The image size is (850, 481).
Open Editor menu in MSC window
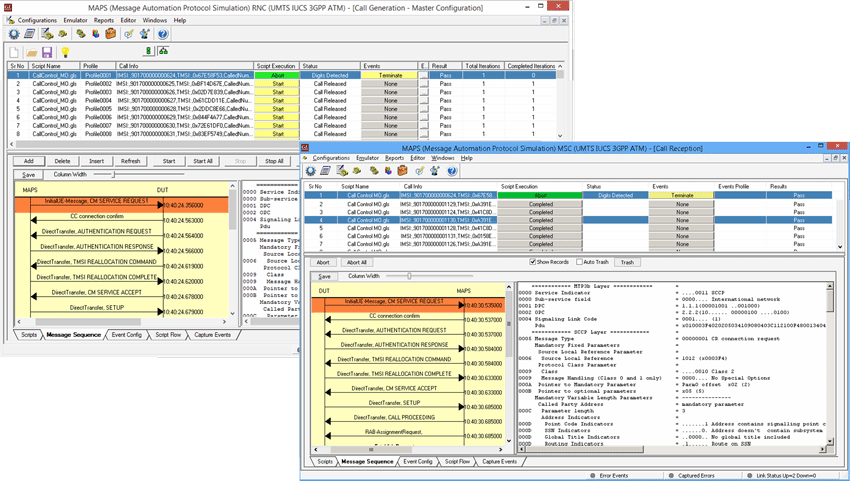[x=417, y=158]
